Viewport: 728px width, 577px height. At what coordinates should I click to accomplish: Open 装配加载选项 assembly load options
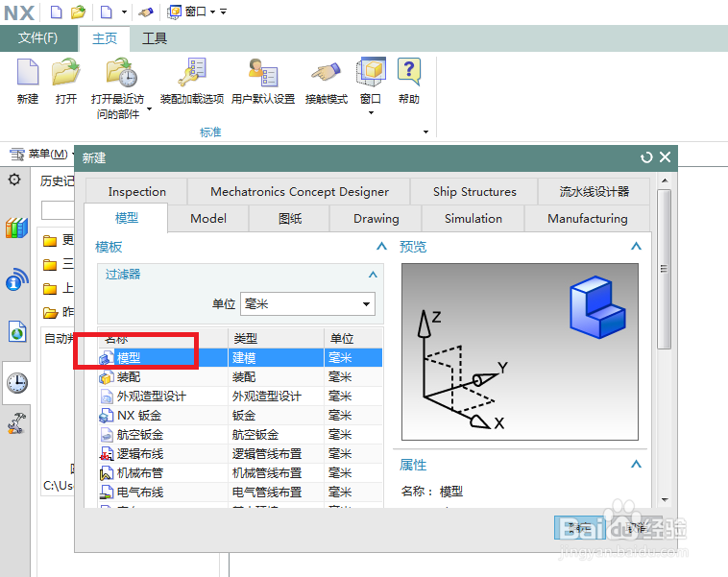tap(192, 72)
